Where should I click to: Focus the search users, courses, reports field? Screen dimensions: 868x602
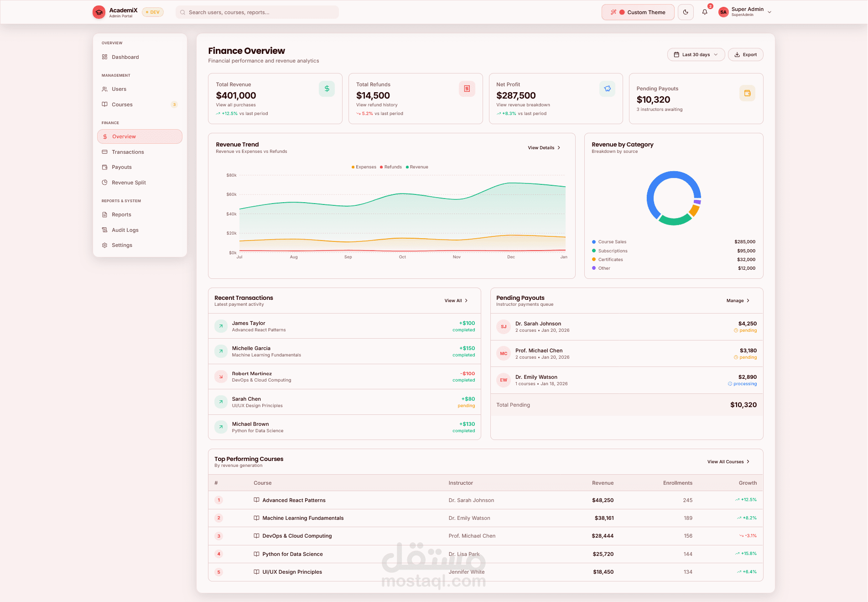(257, 12)
